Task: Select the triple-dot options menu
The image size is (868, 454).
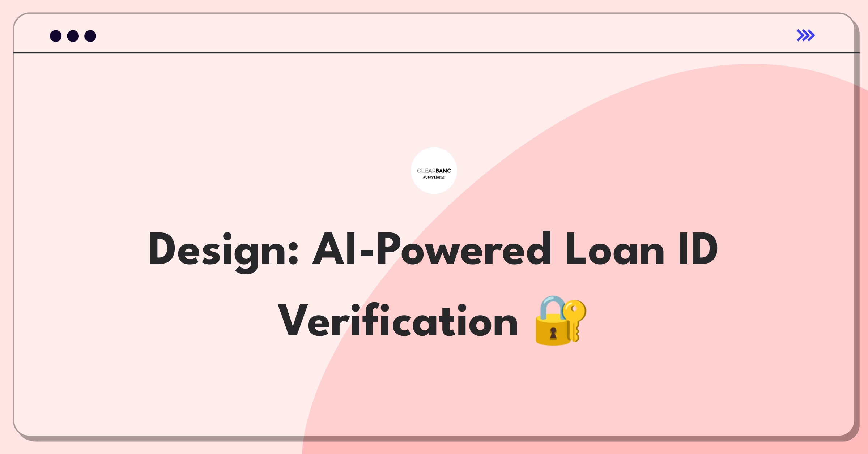Action: [x=67, y=35]
